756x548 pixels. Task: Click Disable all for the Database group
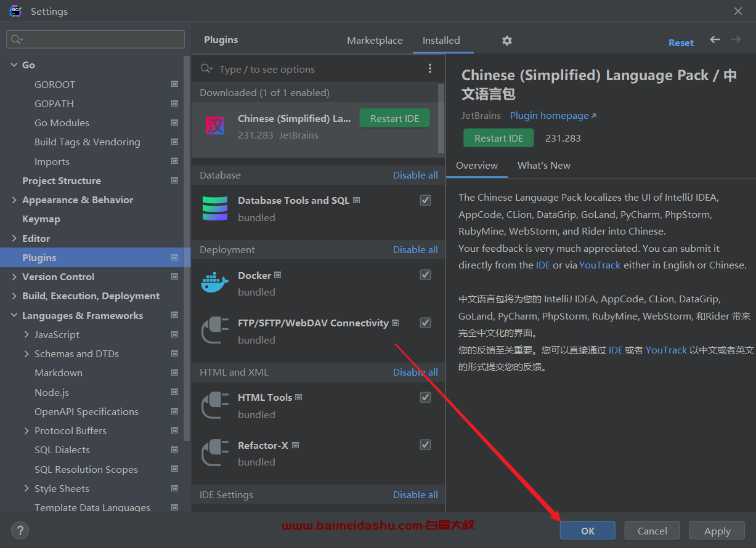pyautogui.click(x=415, y=175)
